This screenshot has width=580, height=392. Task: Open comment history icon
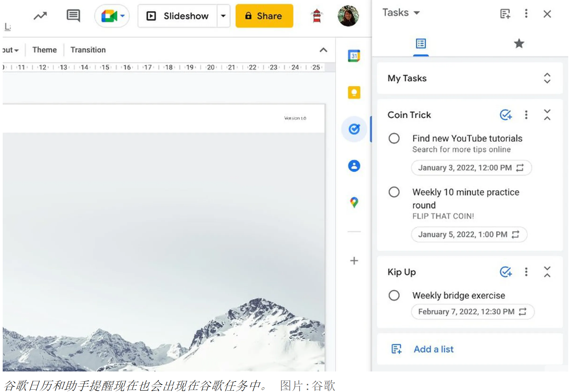(x=73, y=15)
